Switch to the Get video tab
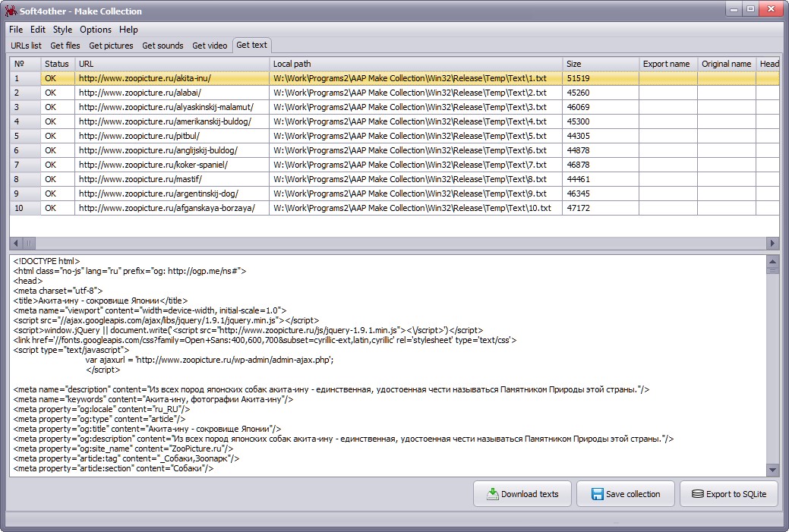The height and width of the screenshot is (532, 789). 210,46
